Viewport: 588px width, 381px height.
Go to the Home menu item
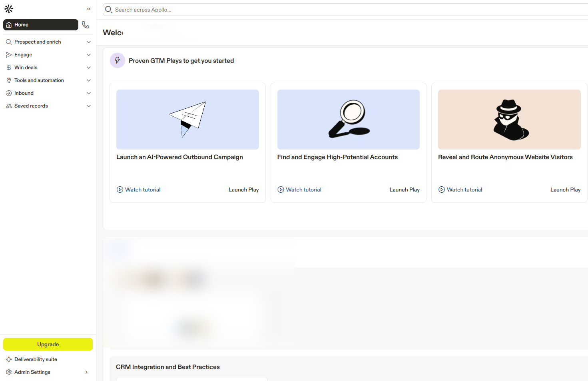click(x=41, y=25)
